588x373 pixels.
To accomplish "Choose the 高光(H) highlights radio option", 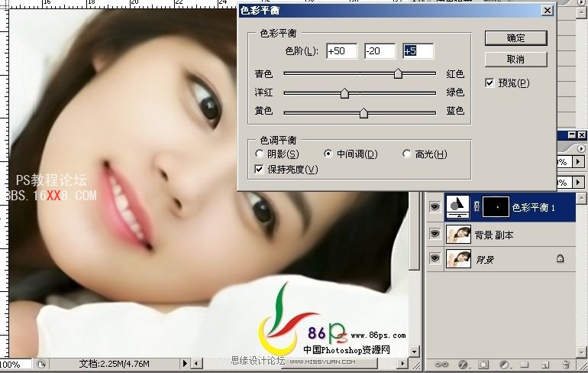I will pyautogui.click(x=407, y=154).
